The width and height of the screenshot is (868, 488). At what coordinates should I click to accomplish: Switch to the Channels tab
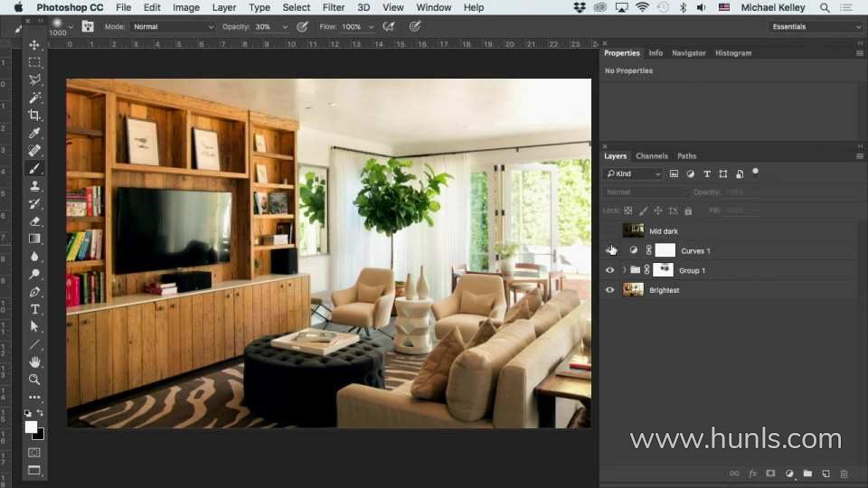point(652,156)
